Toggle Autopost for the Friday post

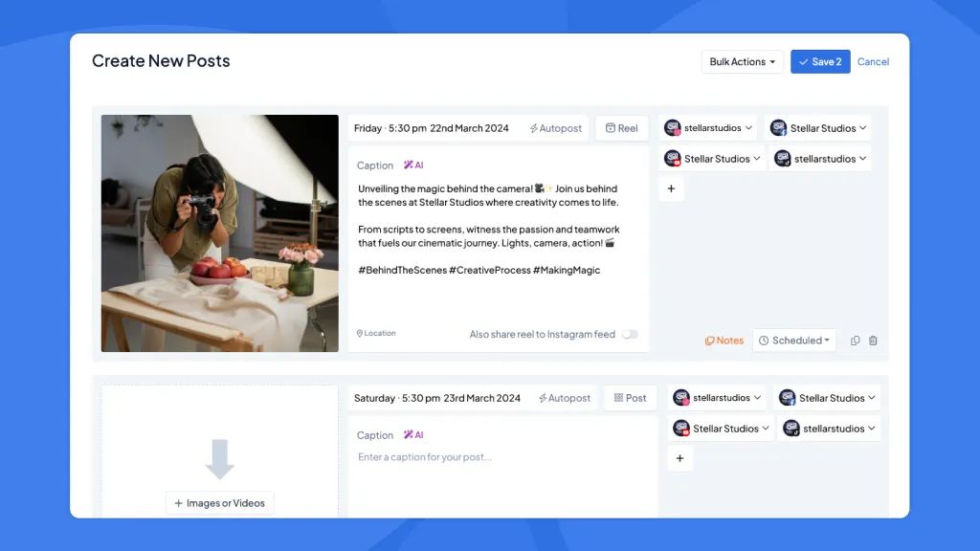coord(556,128)
